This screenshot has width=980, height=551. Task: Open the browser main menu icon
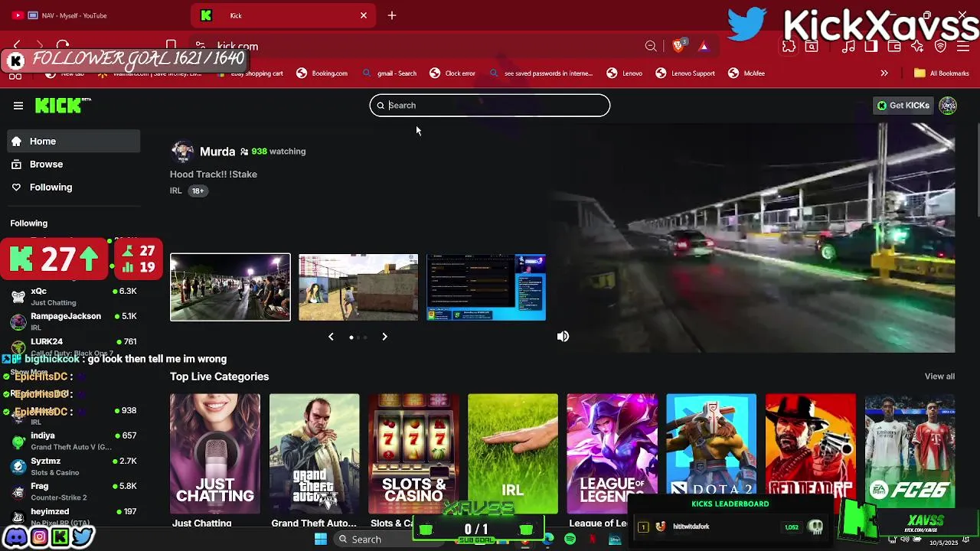coord(963,46)
